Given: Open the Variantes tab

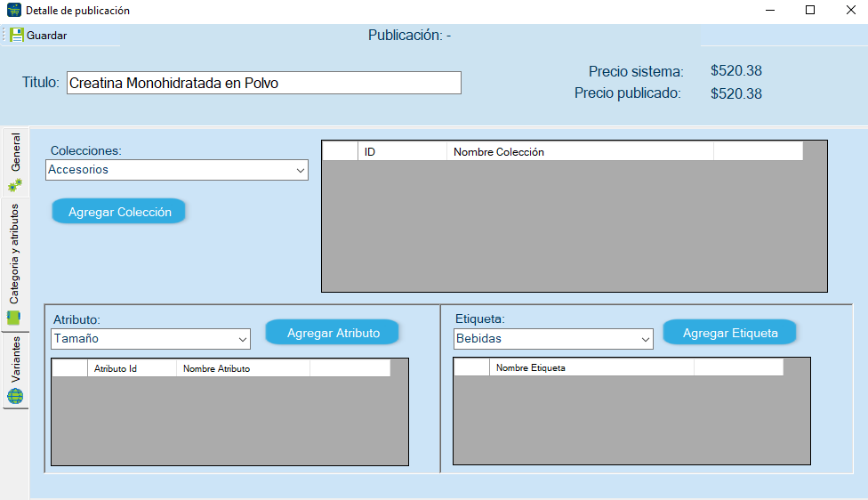Looking at the screenshot, I should coord(15,370).
